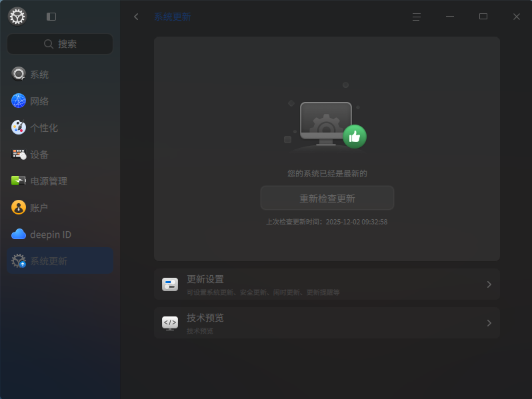532x399 pixels.
Task: Select 电源管理 label in sidebar
Action: click(49, 181)
